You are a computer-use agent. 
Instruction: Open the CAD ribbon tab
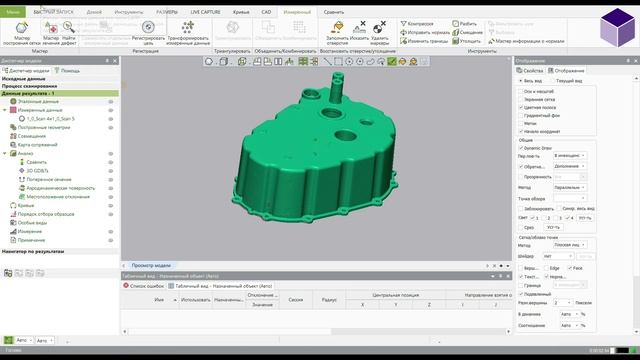point(266,12)
